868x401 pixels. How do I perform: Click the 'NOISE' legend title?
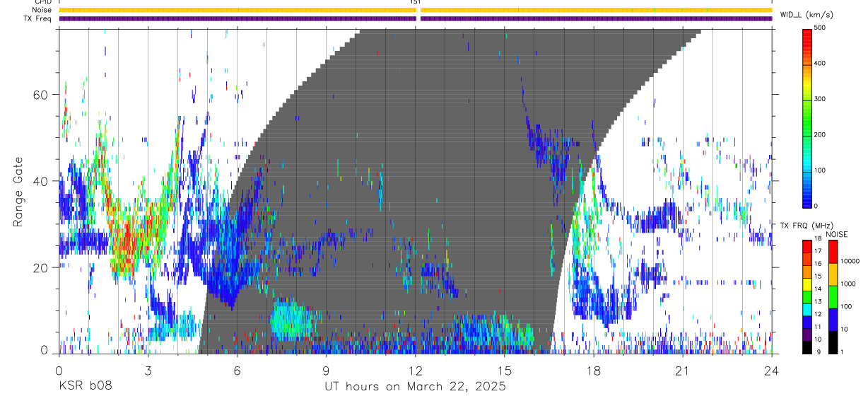point(836,234)
